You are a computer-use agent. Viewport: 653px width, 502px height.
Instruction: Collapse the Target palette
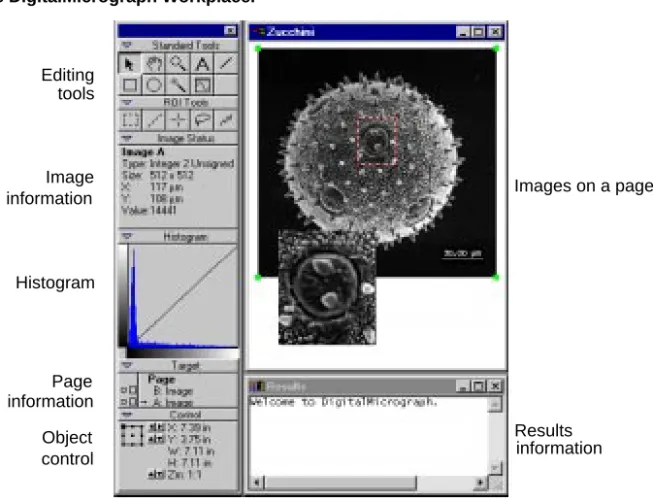[x=127, y=365]
